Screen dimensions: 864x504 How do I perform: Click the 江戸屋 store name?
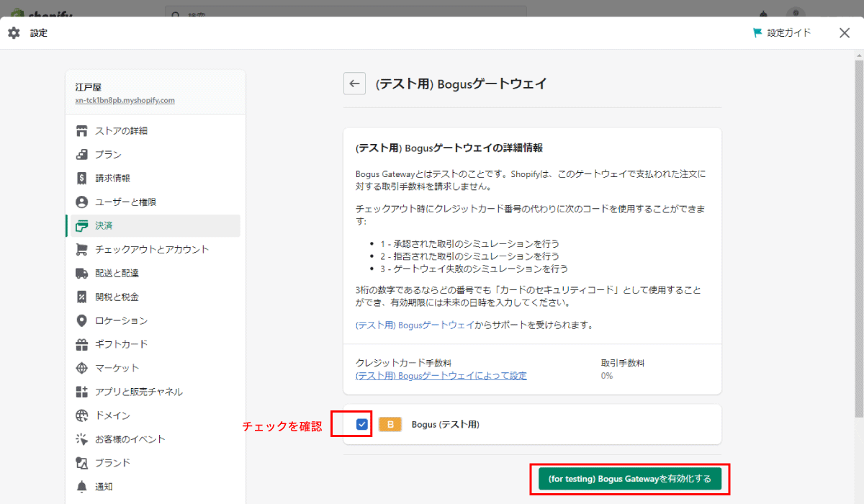coord(89,87)
